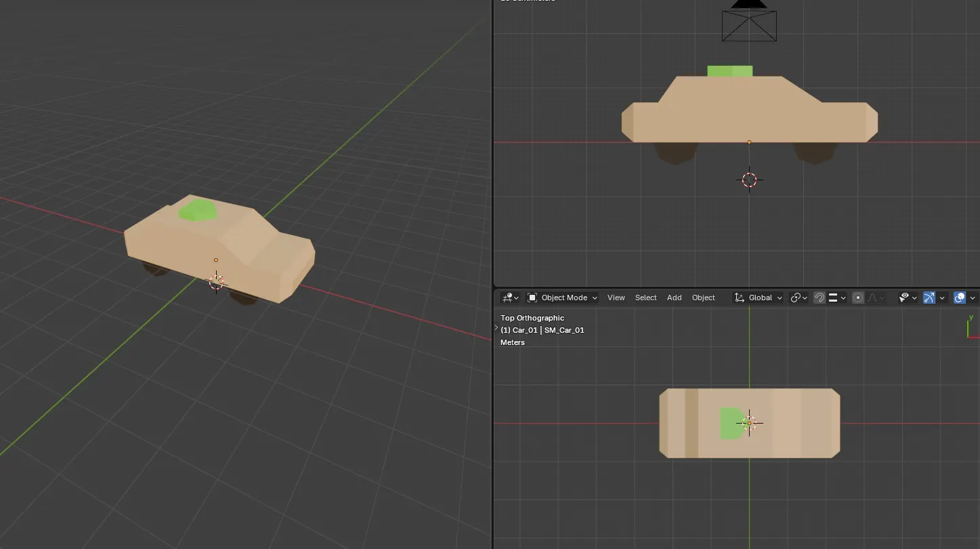Image resolution: width=980 pixels, height=549 pixels.
Task: Toggle proportional editing
Action: 858,298
